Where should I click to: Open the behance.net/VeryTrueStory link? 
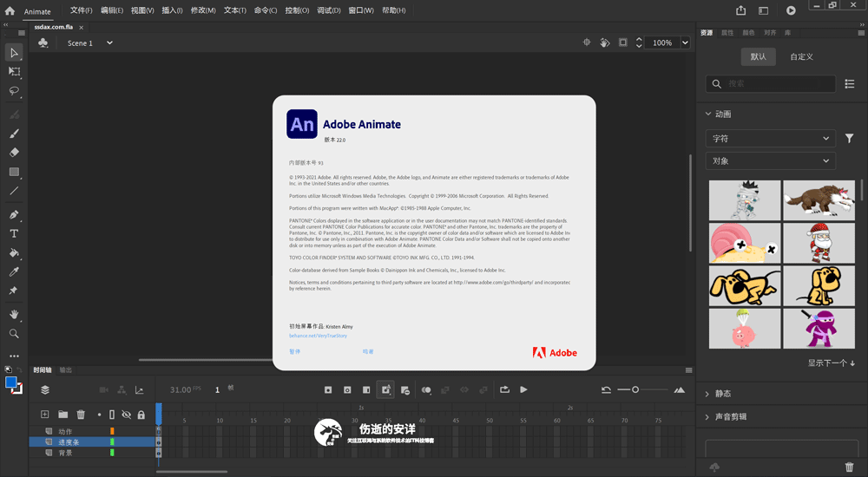319,336
